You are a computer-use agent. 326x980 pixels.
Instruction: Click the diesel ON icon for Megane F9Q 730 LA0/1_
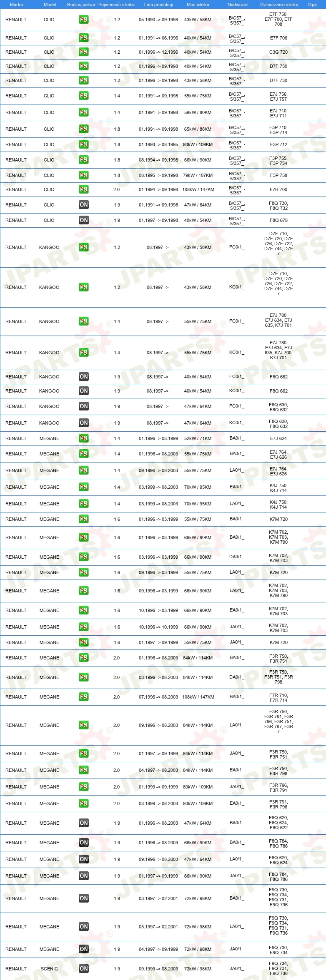coord(84,927)
